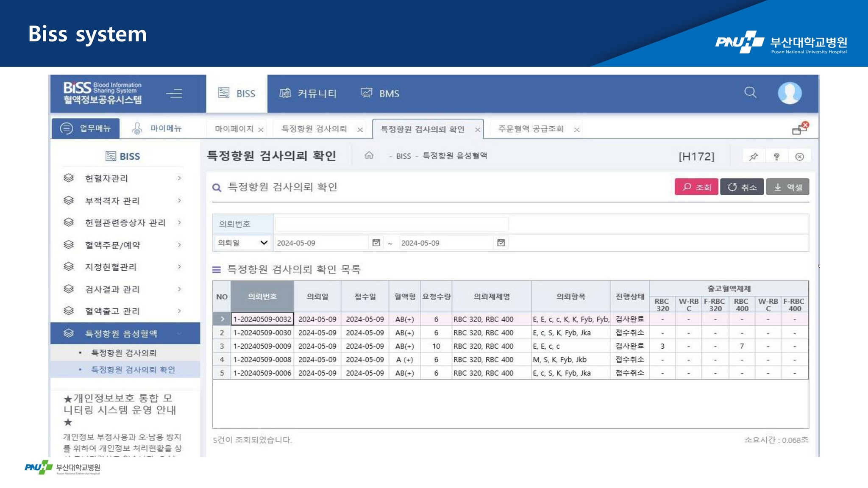Image resolution: width=868 pixels, height=488 pixels.
Task: Open start date calendar picker icon
Action: coord(376,243)
